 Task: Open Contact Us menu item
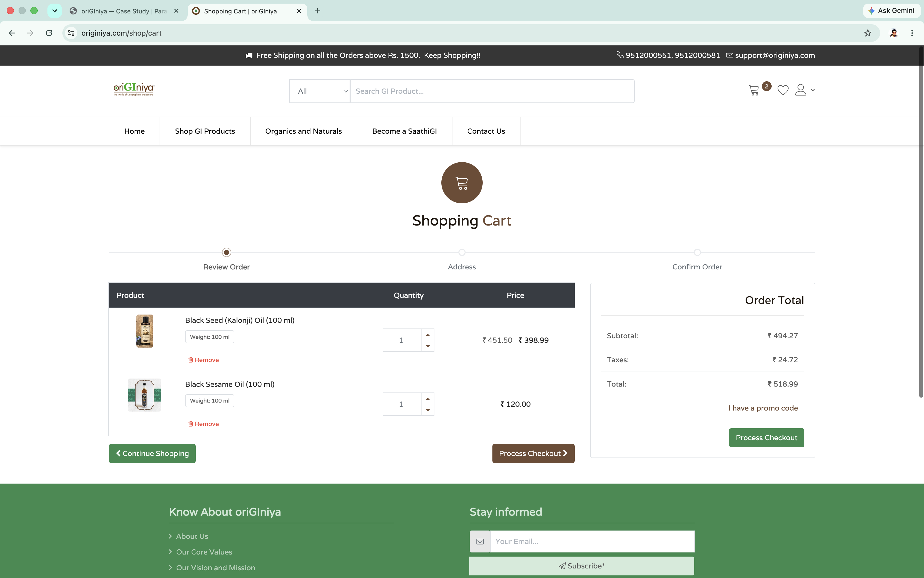(486, 131)
